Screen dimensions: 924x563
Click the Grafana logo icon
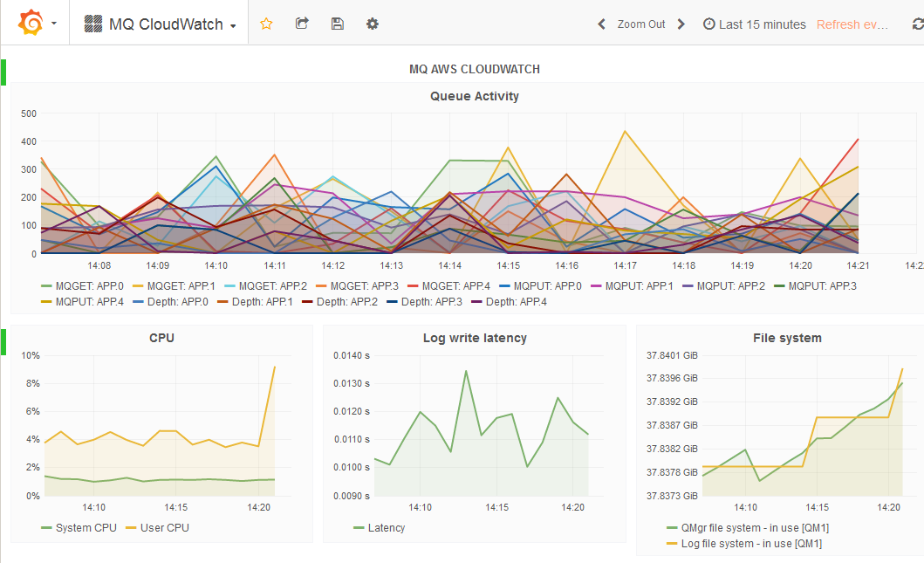point(31,24)
